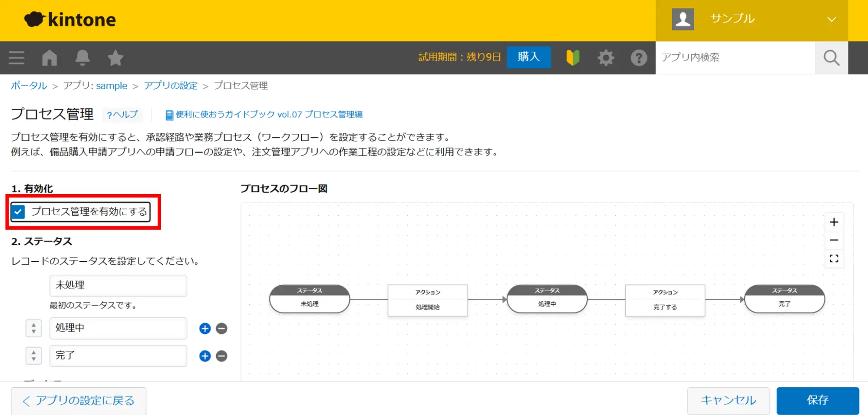868x415 pixels.
Task: Open the ポータル breadcrumb link
Action: tap(29, 86)
